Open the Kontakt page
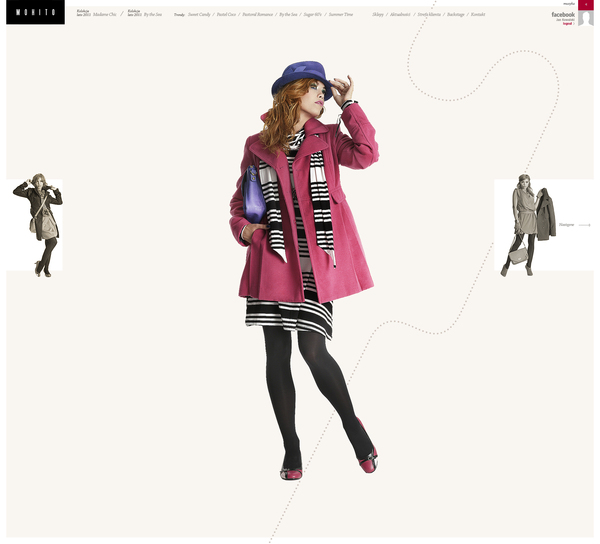This screenshot has height=544, width=600. click(x=478, y=15)
